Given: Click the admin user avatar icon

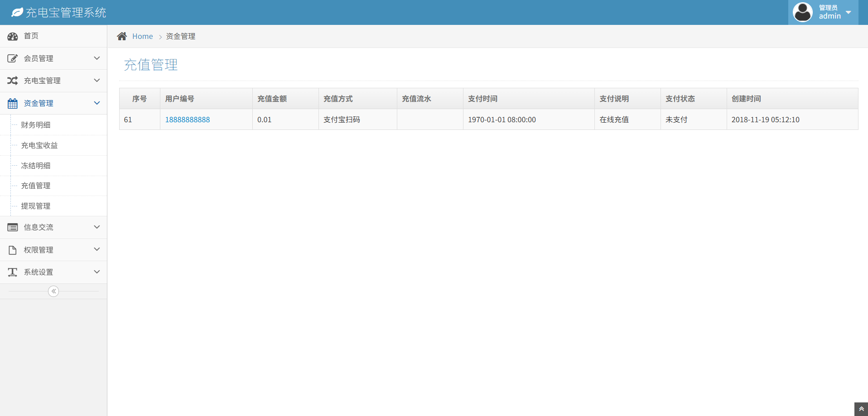Looking at the screenshot, I should (802, 12).
